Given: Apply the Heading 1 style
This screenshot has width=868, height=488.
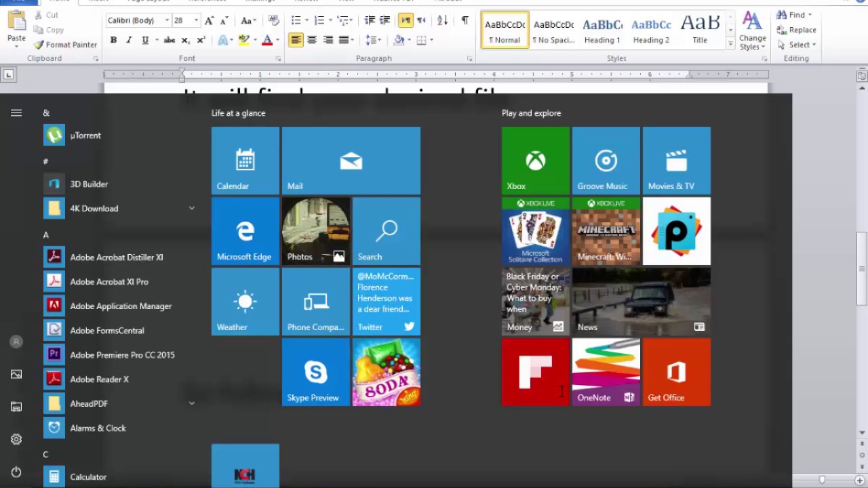Looking at the screenshot, I should click(602, 30).
